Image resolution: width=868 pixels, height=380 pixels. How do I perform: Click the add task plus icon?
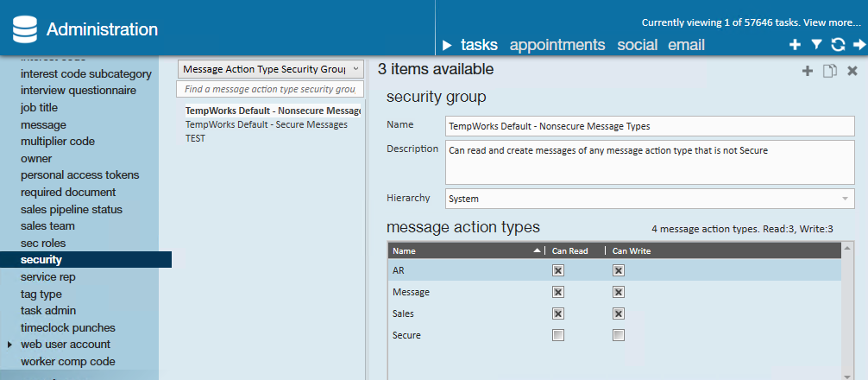795,45
